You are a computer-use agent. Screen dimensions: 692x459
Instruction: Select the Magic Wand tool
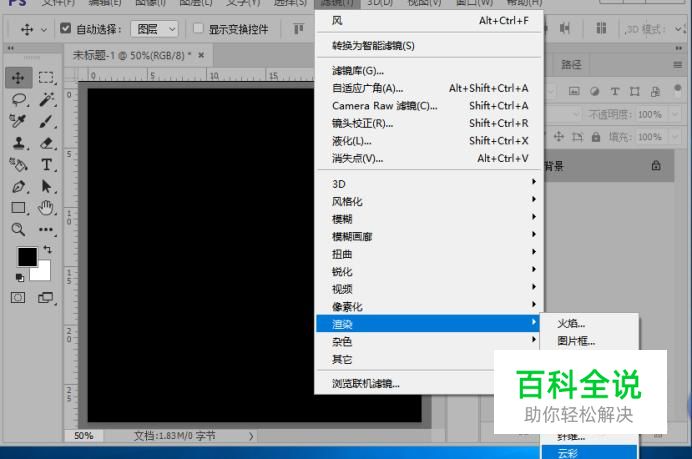click(x=47, y=99)
